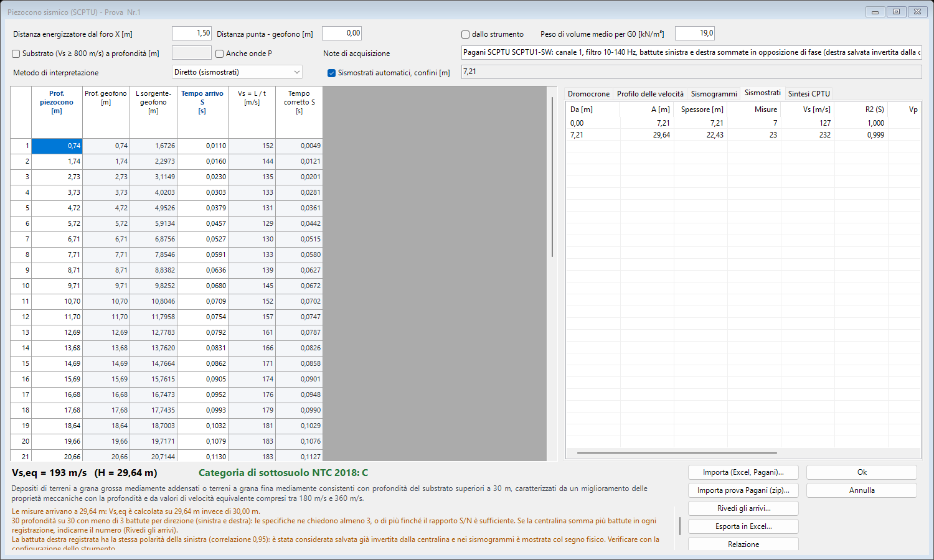Toggle 'Anche onde P' checkbox
The image size is (934, 560).
point(219,54)
